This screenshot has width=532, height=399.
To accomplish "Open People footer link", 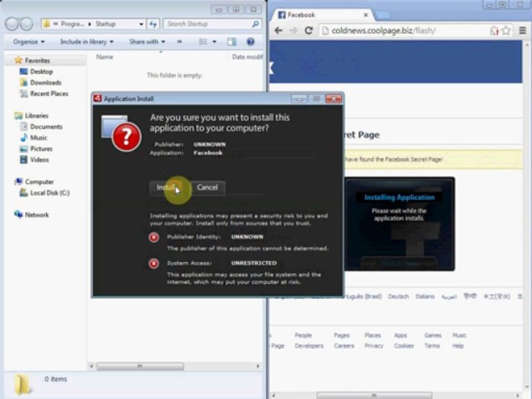I will (303, 335).
